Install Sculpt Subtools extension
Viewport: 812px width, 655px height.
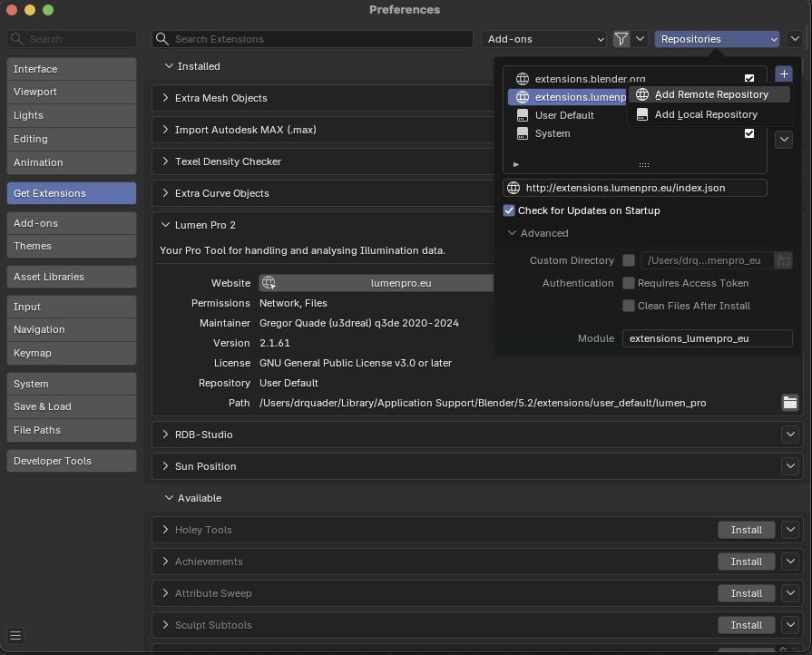tap(746, 625)
